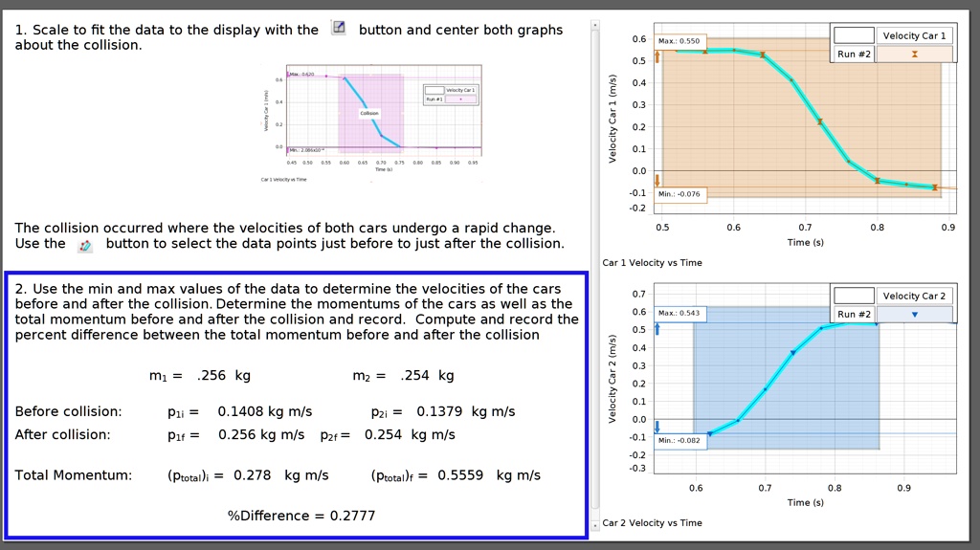Click the orange up arrow near Max 0.550
The width and height of the screenshot is (980, 550).
click(x=657, y=56)
